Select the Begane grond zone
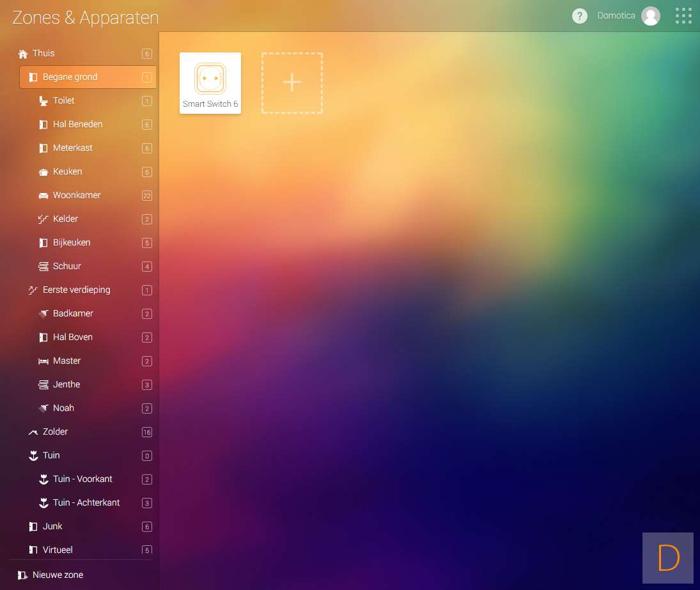 [88, 77]
